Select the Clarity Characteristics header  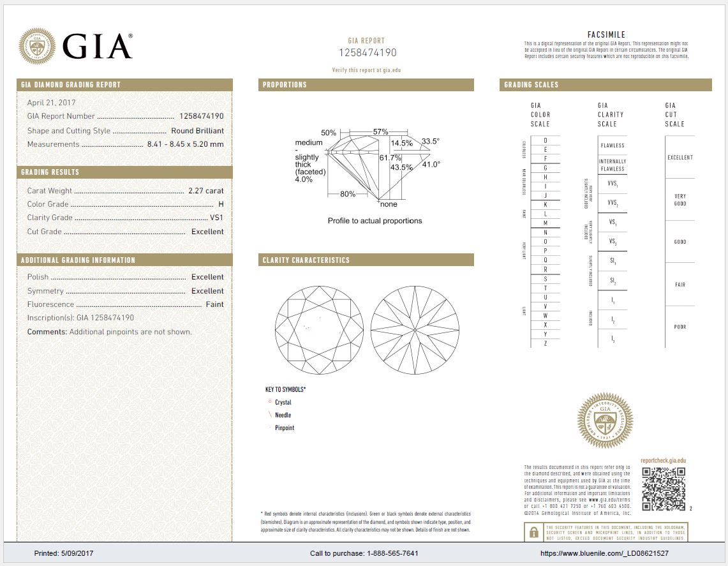pos(366,260)
